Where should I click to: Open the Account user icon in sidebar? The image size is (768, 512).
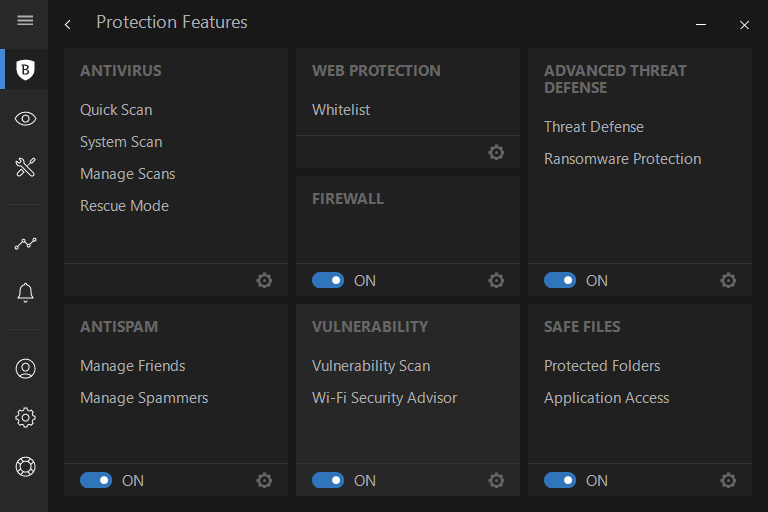pyautogui.click(x=26, y=368)
